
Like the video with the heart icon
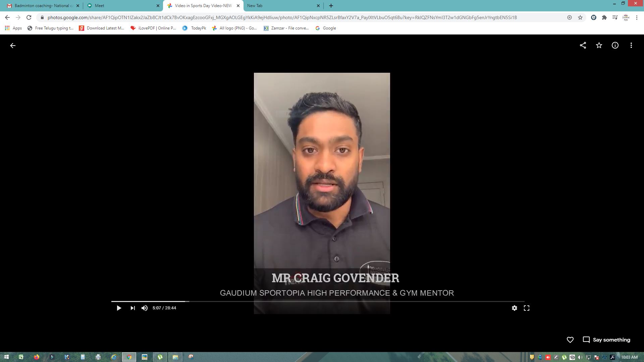point(570,340)
